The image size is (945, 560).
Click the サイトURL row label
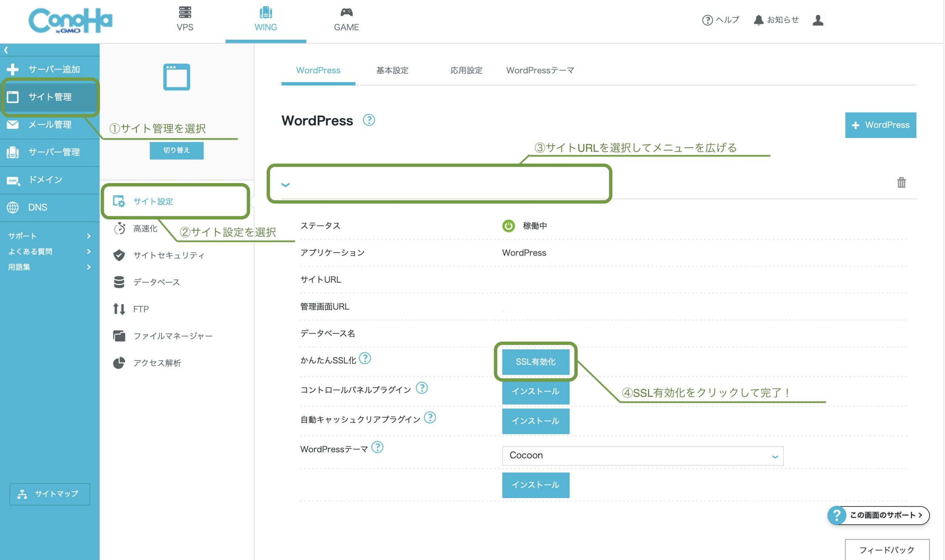(320, 280)
